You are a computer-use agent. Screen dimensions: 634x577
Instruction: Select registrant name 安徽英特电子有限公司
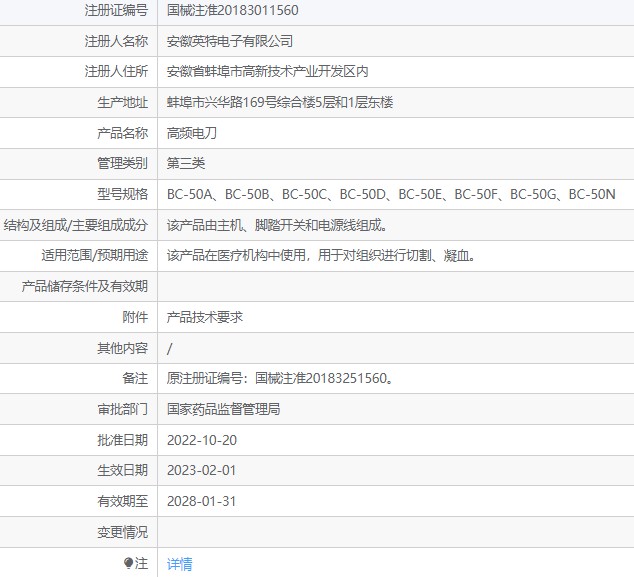pyautogui.click(x=230, y=41)
